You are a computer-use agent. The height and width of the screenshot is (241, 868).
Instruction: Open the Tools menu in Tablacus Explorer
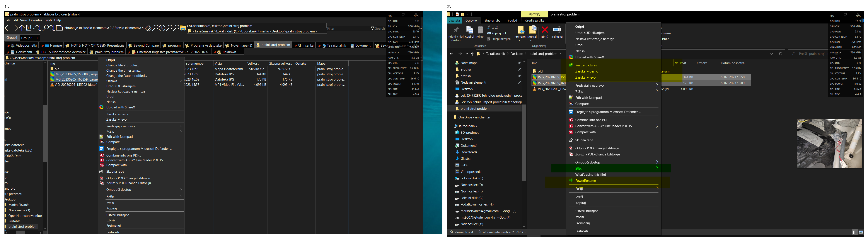[x=48, y=20]
